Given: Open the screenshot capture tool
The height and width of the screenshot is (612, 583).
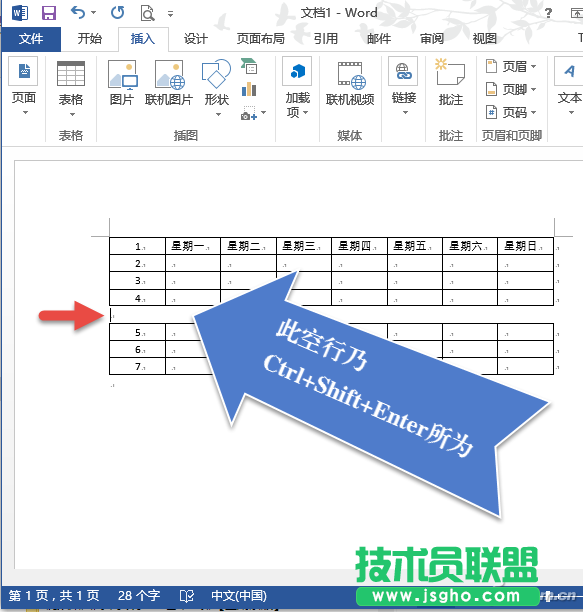Looking at the screenshot, I should pos(249,113).
